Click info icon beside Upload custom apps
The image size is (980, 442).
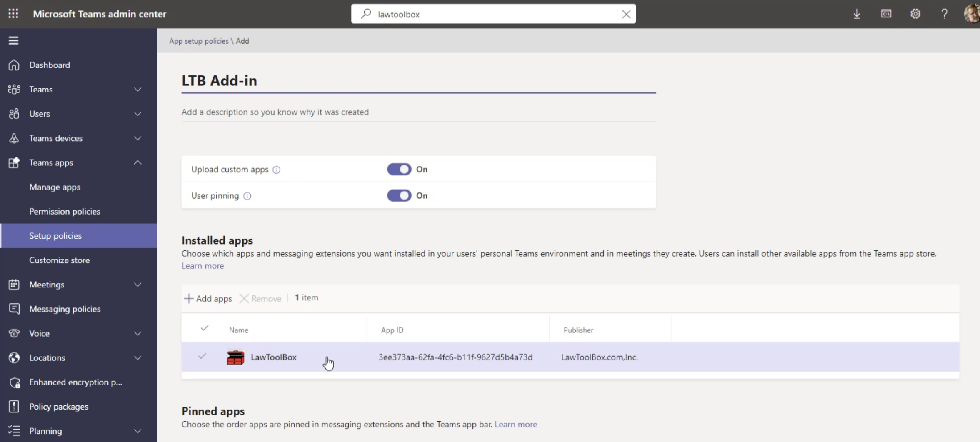[276, 170]
